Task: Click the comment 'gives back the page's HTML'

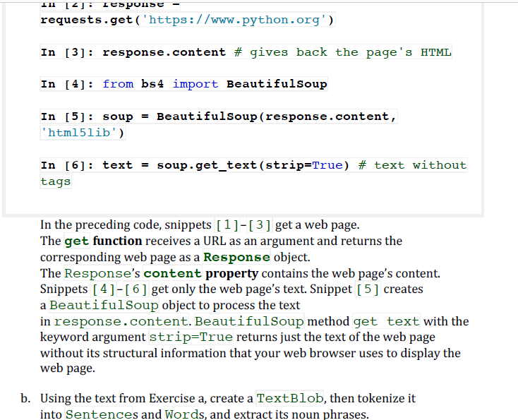Action: tap(351, 52)
